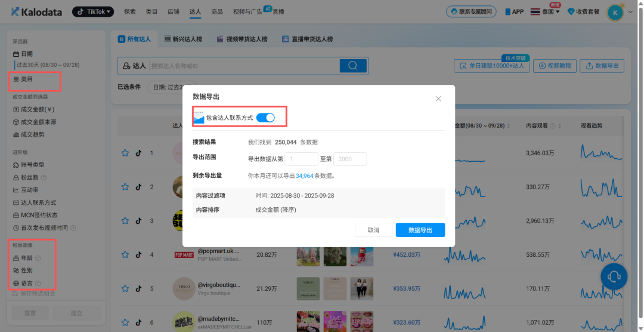This screenshot has height=332, width=644.
Task: Open the TikTok platform dropdown
Action: click(92, 12)
